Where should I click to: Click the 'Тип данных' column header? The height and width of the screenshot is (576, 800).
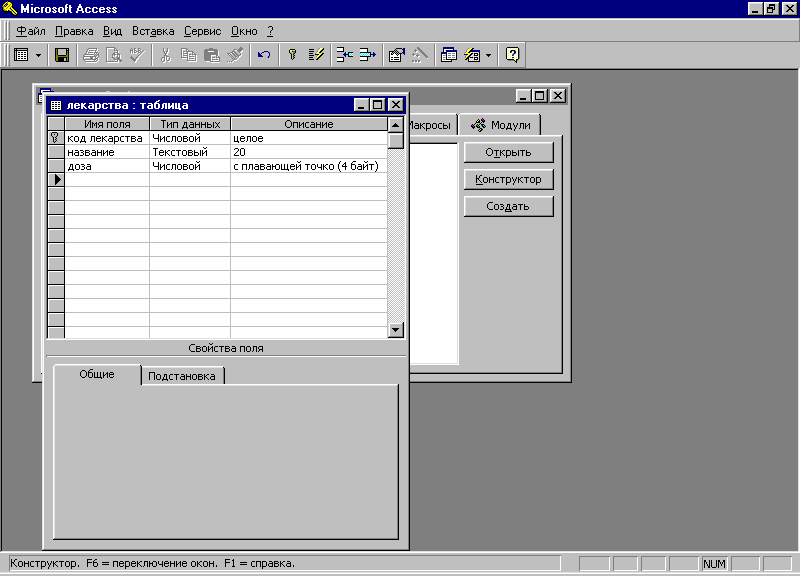click(190, 124)
